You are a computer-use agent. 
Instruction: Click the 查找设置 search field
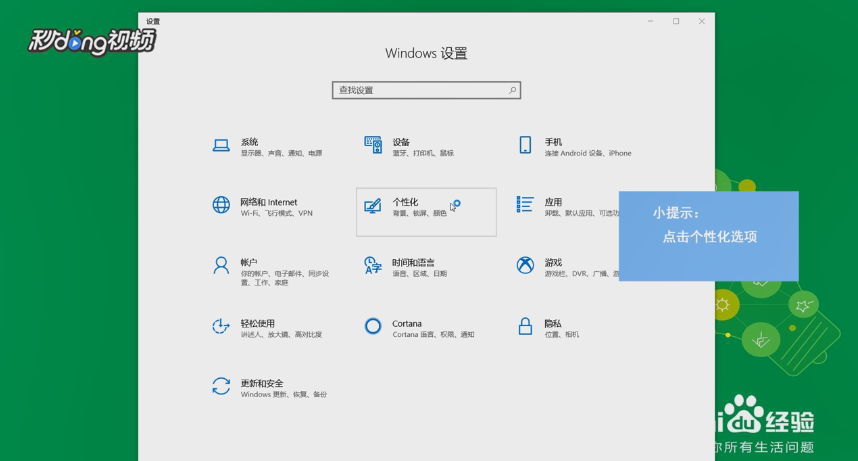pos(426,90)
